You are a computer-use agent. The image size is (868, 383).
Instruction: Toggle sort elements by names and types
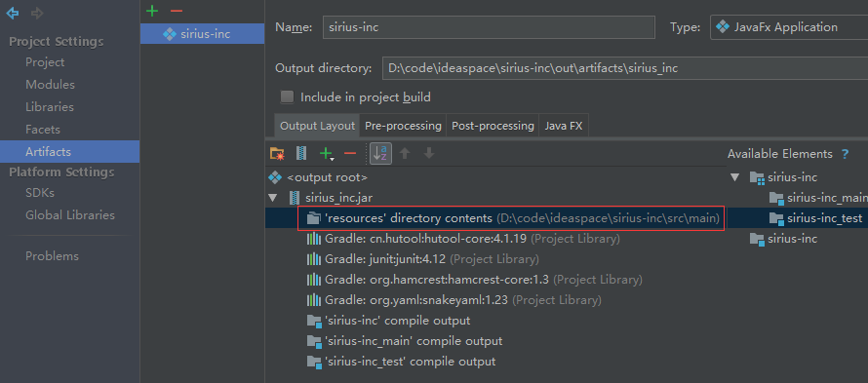[381, 153]
